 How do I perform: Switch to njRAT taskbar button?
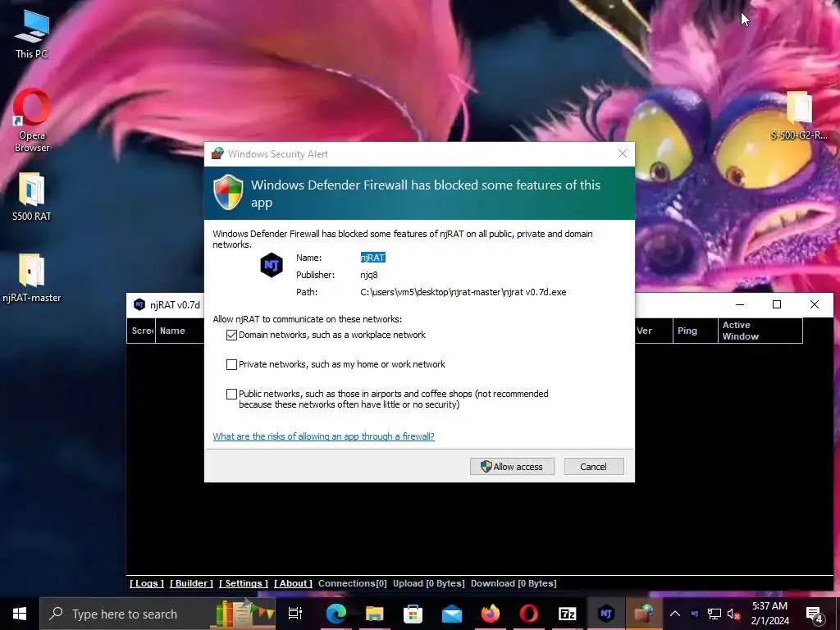pyautogui.click(x=606, y=614)
